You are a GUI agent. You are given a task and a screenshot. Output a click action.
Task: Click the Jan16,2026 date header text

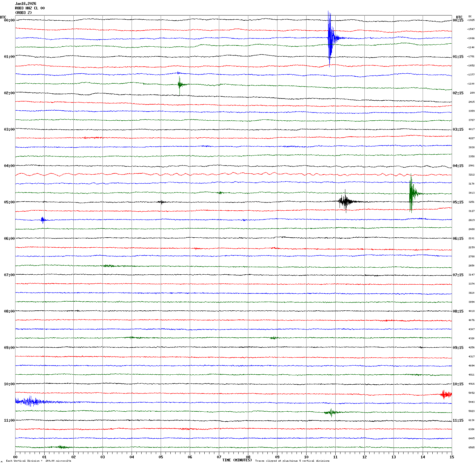click(25, 4)
